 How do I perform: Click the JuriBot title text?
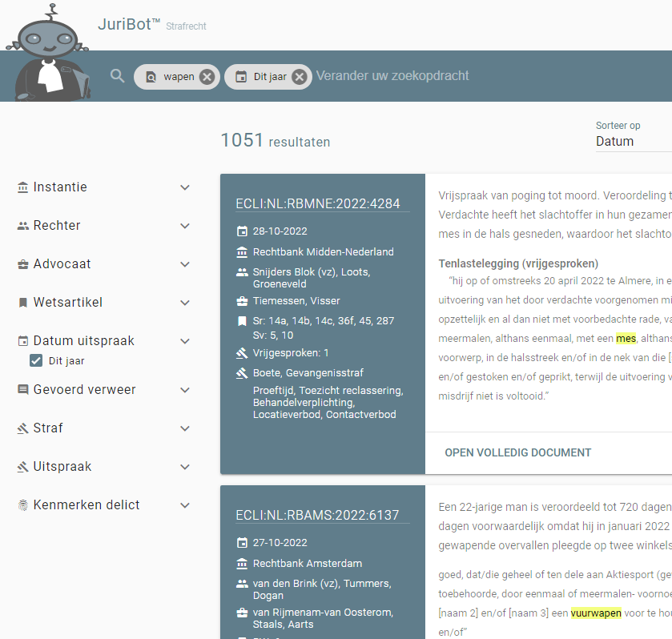pyautogui.click(x=129, y=25)
